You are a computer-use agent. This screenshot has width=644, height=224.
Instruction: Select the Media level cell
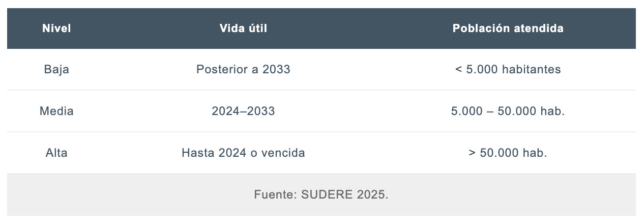click(56, 111)
